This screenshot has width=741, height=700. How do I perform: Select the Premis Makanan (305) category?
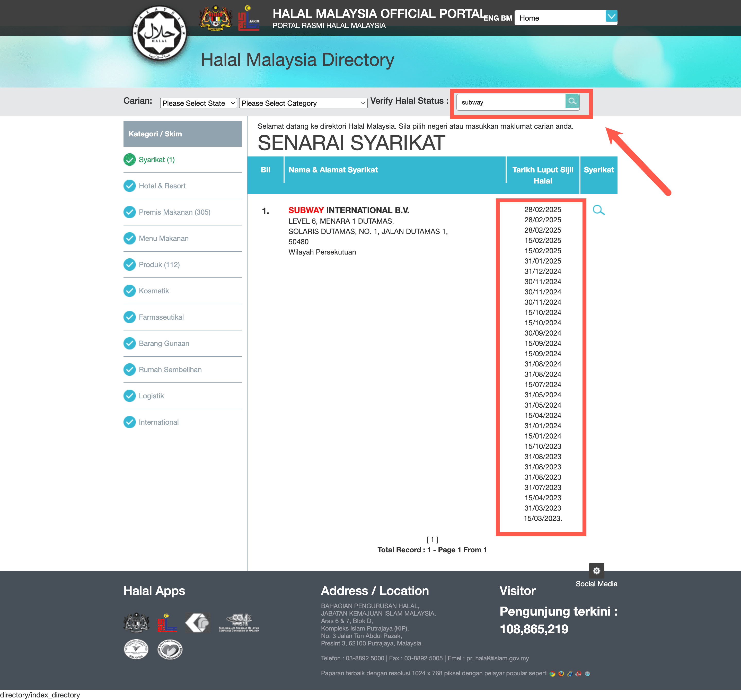[x=175, y=212]
